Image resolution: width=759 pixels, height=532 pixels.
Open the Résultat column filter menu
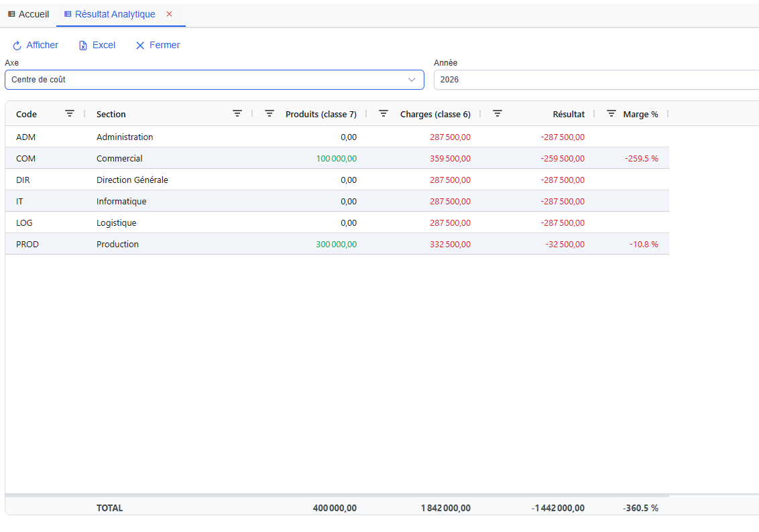[x=498, y=114]
